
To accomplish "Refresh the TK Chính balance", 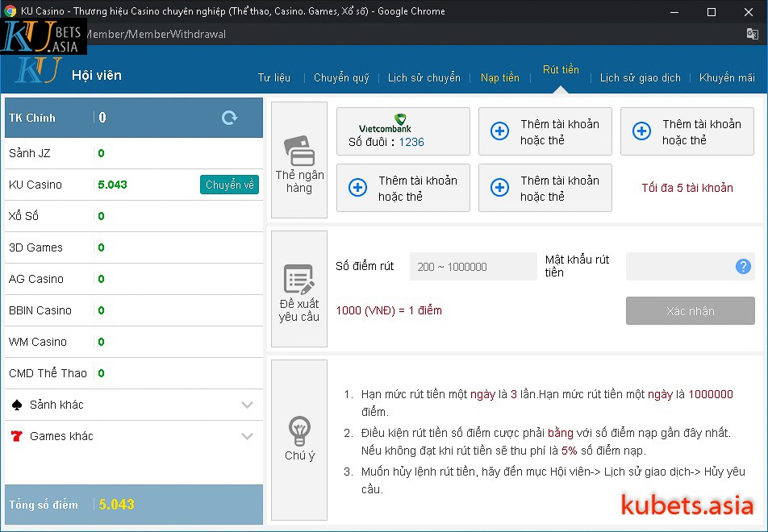I will 229,118.
